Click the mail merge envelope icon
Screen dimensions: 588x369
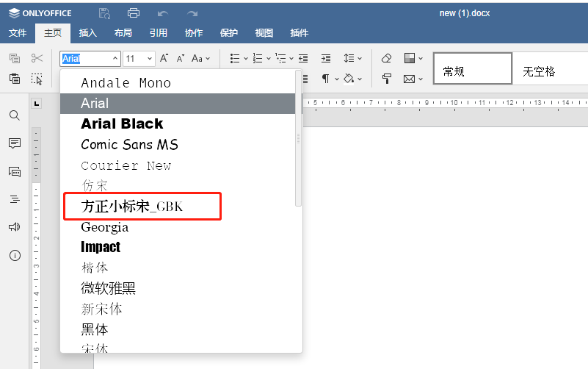(x=410, y=79)
